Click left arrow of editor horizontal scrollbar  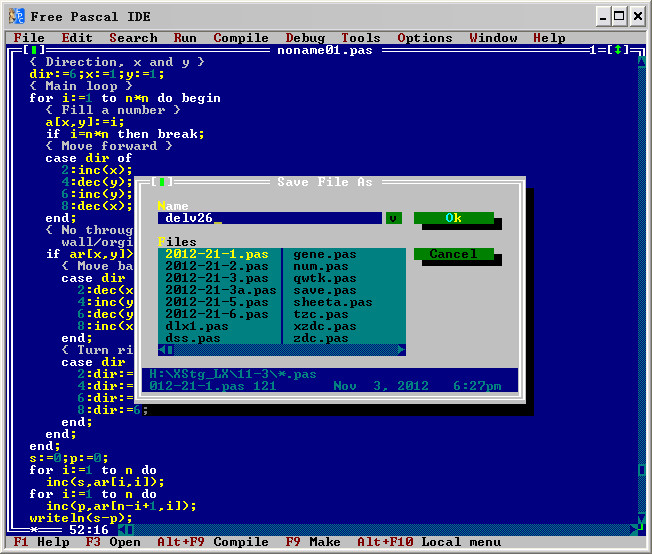tap(122, 530)
